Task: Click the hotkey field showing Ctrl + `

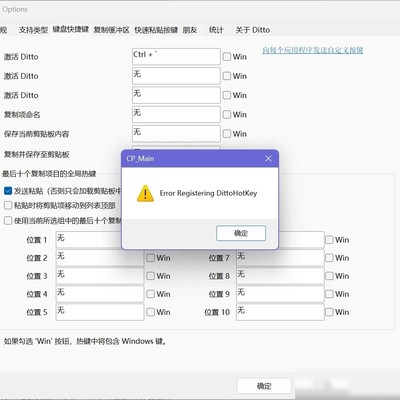Action: [x=176, y=56]
